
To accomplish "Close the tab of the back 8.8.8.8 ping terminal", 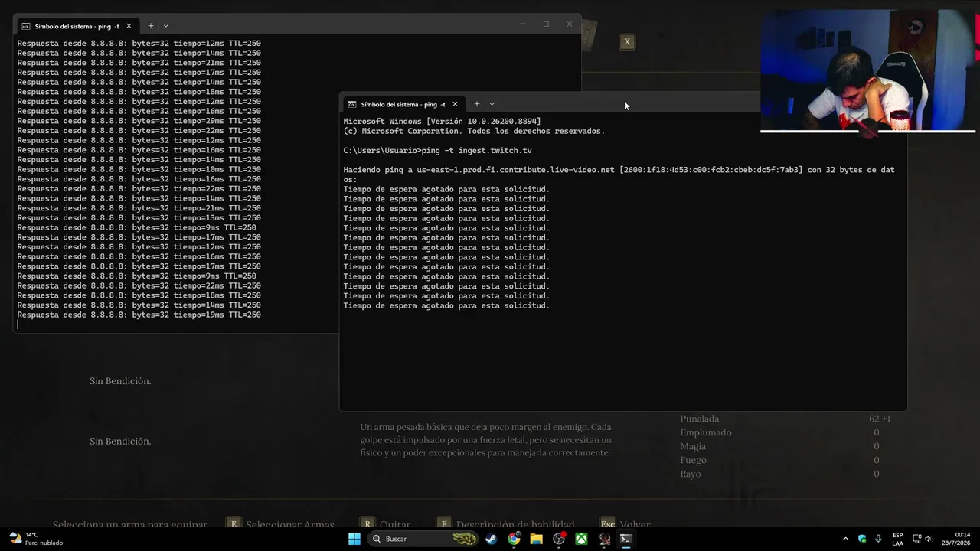I will (129, 26).
